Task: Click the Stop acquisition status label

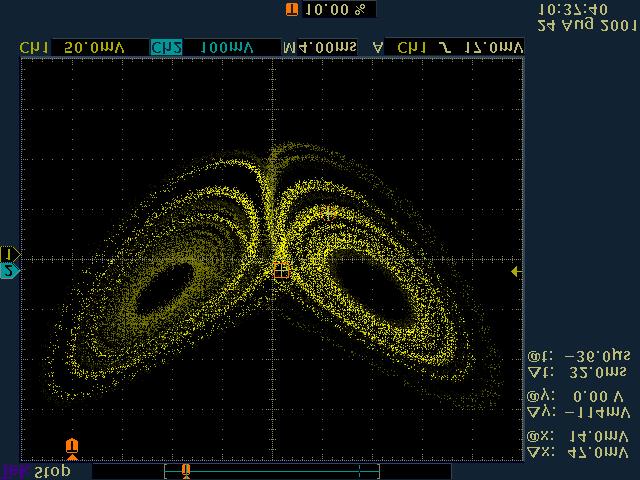Action: coord(53,472)
